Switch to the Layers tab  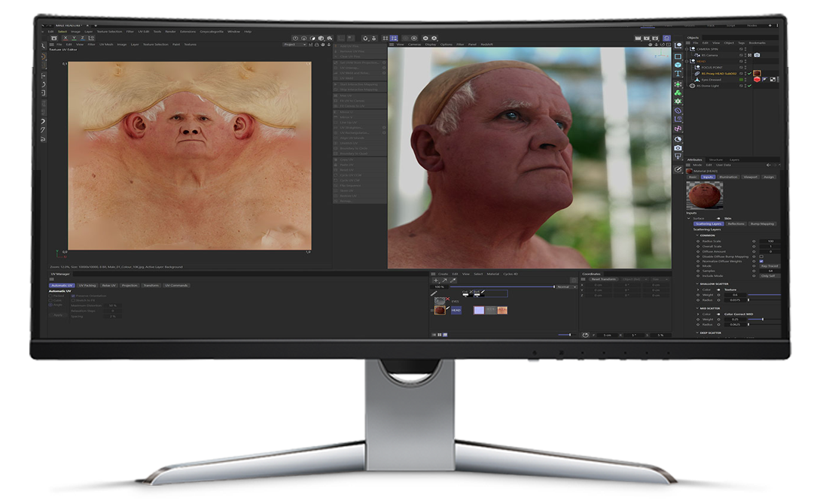click(734, 159)
